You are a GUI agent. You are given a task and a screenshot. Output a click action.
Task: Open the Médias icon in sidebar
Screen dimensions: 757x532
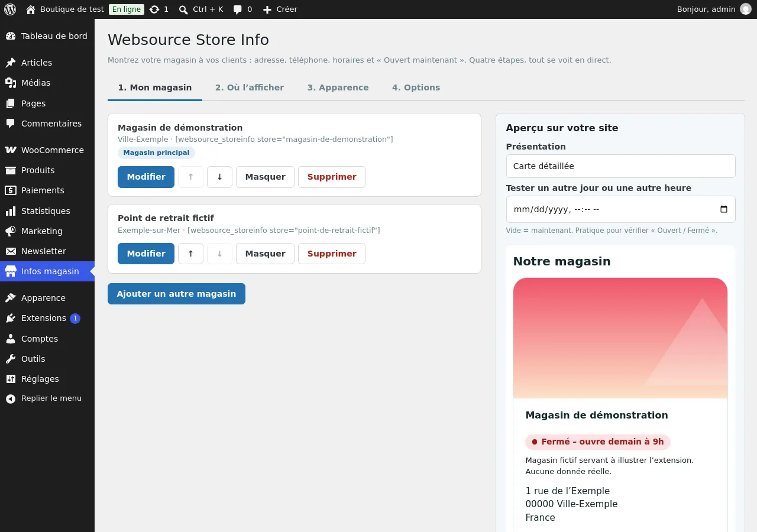click(11, 83)
